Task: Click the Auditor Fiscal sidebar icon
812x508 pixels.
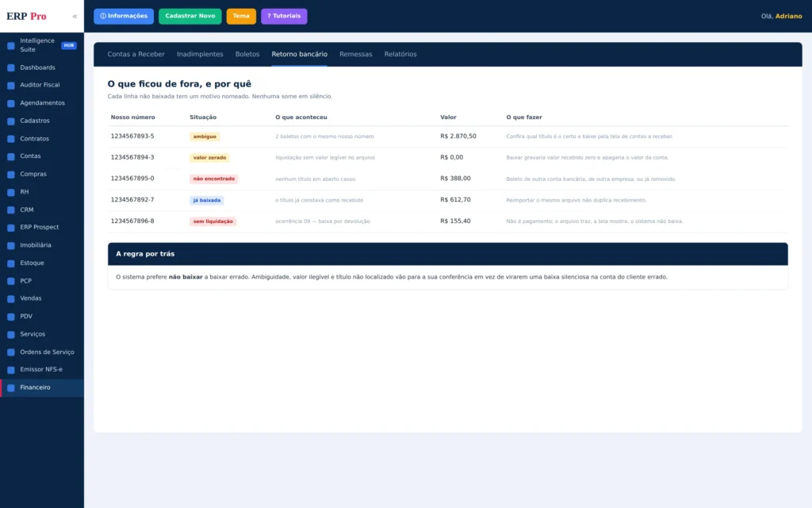Action: pos(11,85)
